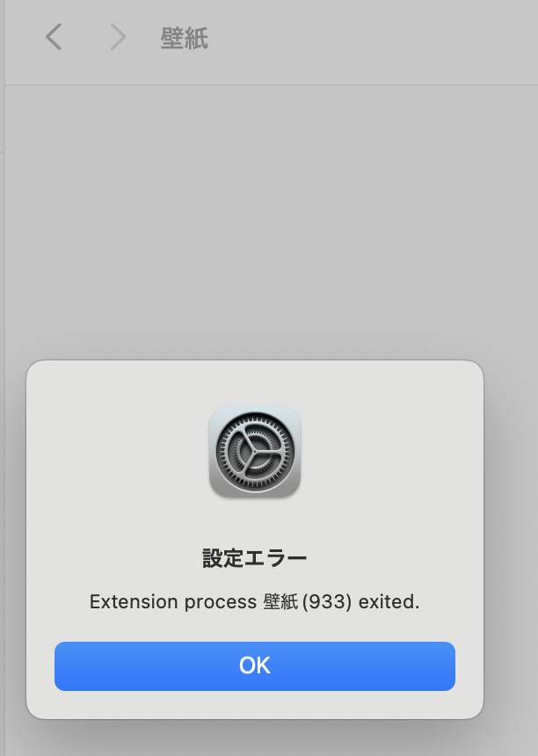Click the System Settings gear icon in the dialog

point(255,452)
